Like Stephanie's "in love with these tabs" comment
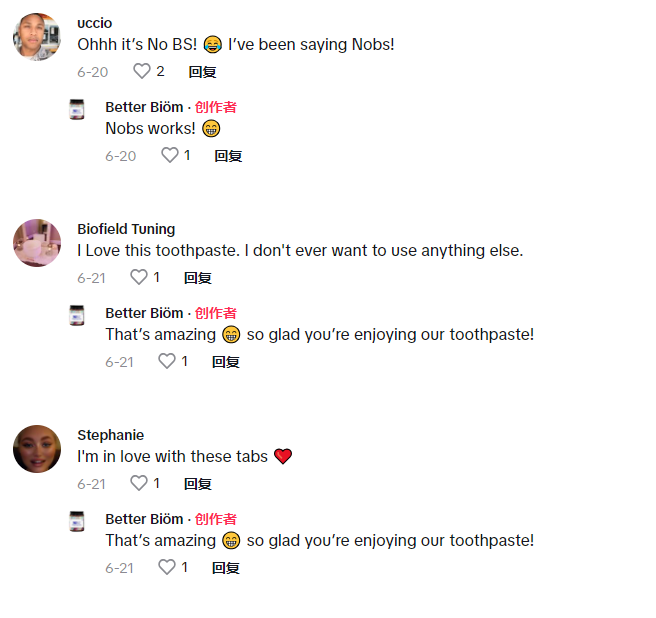Image resolution: width=656 pixels, height=618 pixels. 139,484
